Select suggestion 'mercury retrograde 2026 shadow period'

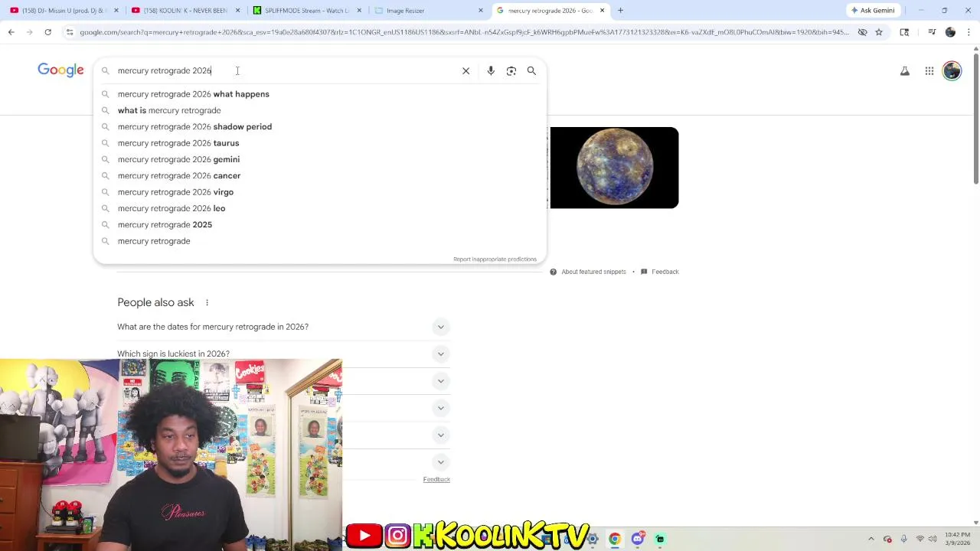point(319,127)
